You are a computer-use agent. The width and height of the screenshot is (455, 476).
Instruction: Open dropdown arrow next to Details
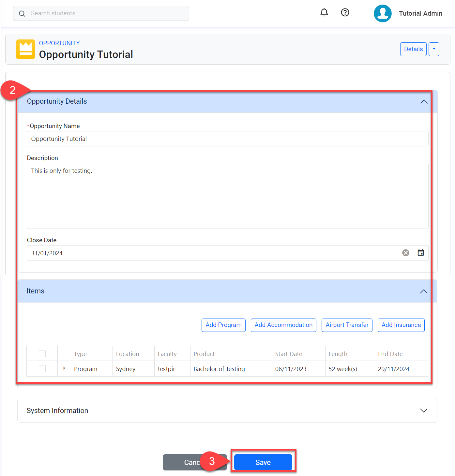click(x=433, y=49)
